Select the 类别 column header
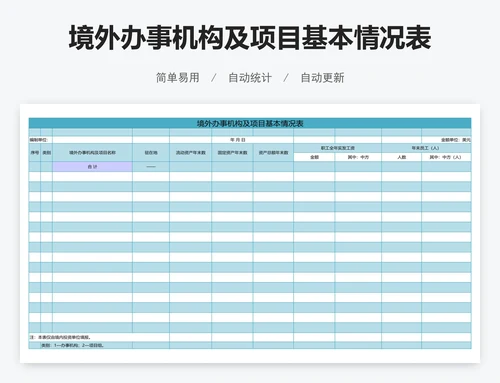 [47, 153]
